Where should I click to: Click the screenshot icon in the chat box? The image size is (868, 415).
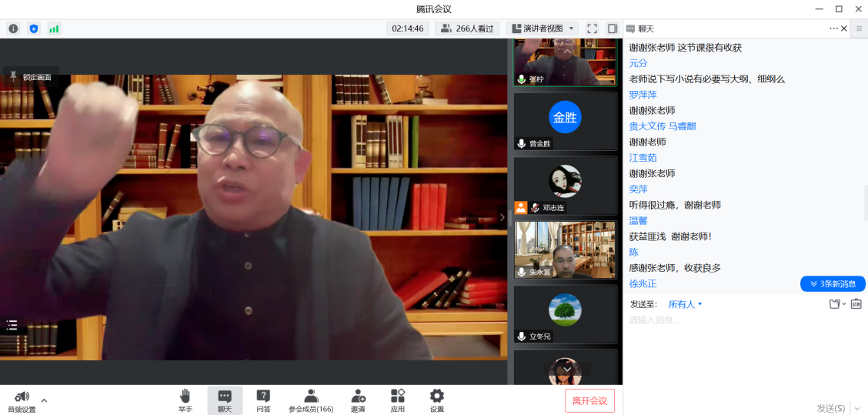pos(856,304)
